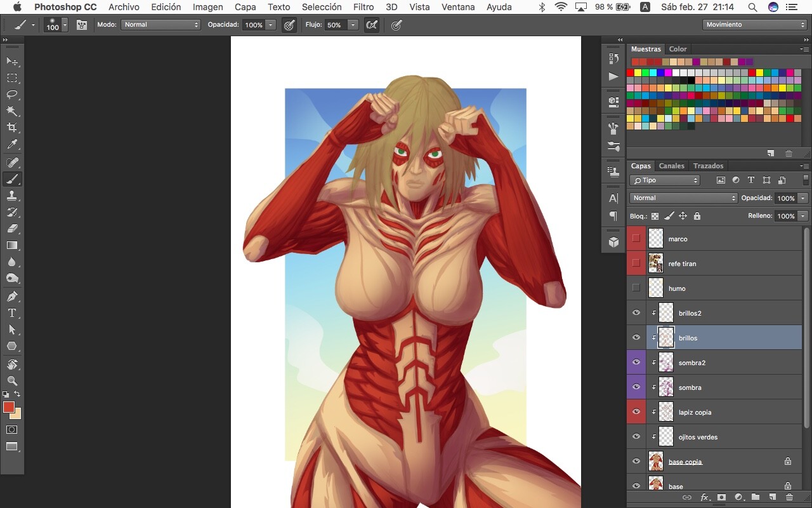The height and width of the screenshot is (508, 812).
Task: Open the Capa menu
Action: point(246,7)
